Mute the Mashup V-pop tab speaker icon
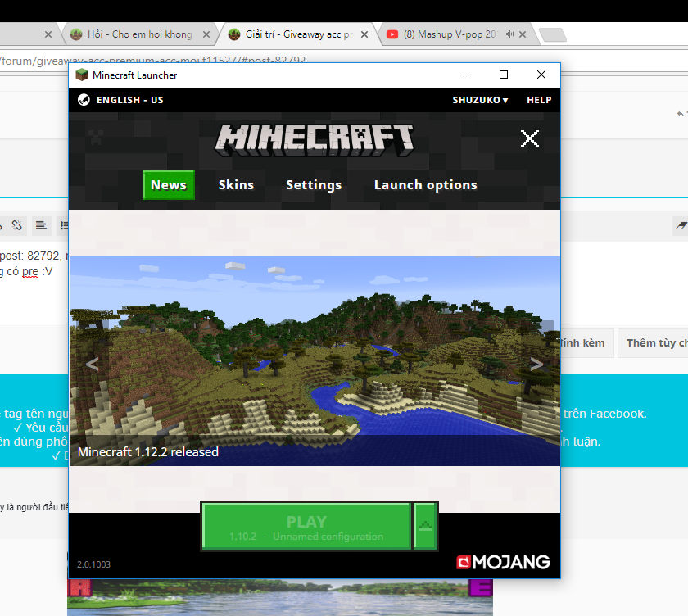 tap(509, 34)
